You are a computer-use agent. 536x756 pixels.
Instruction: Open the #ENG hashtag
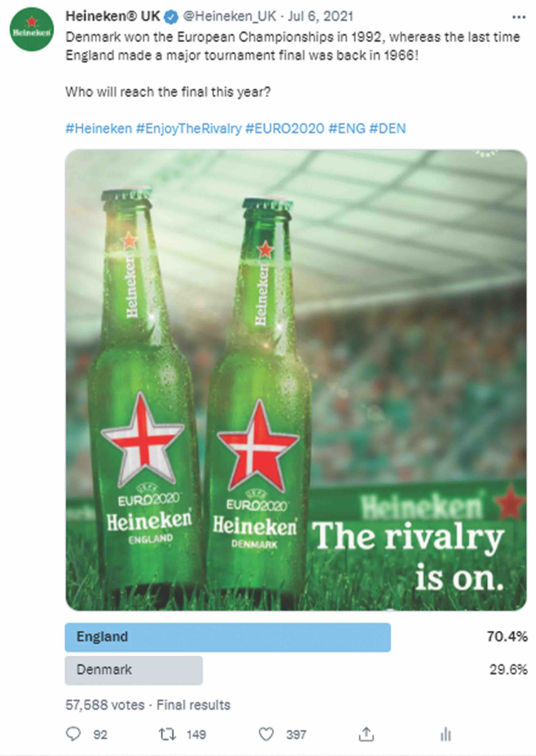(x=347, y=128)
